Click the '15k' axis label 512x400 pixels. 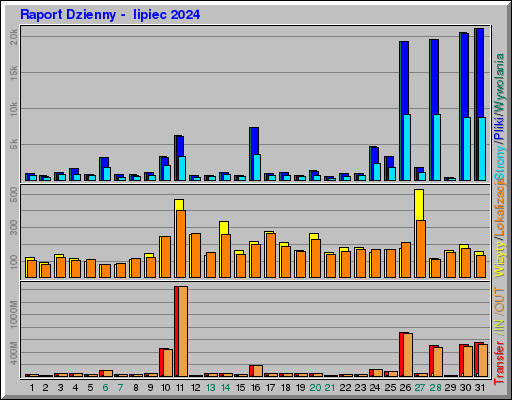(x=14, y=73)
